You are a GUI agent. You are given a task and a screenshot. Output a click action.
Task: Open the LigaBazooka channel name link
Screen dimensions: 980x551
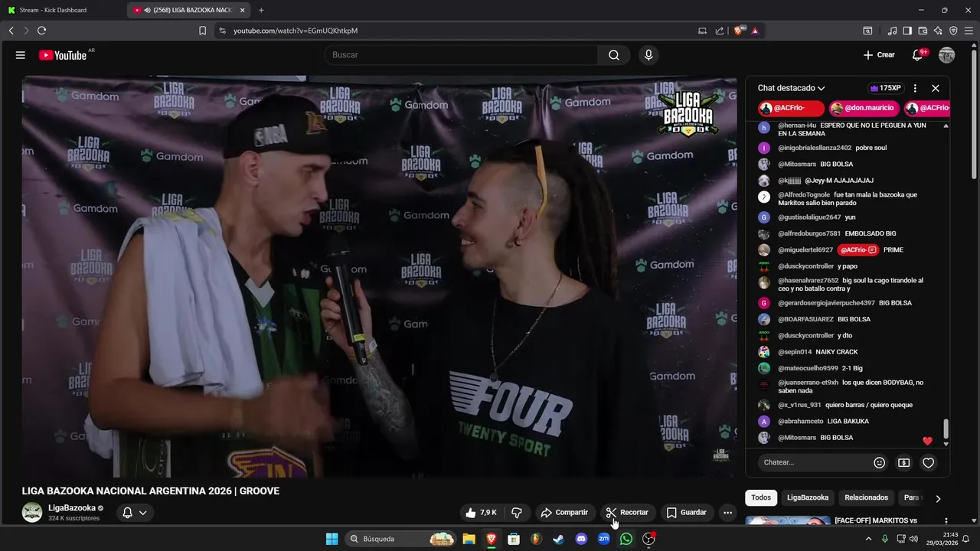[x=72, y=508]
